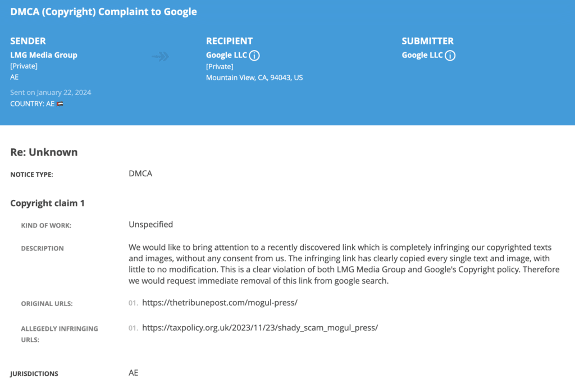Open the LMG Media Group sender link
The width and height of the screenshot is (575, 392).
point(44,55)
